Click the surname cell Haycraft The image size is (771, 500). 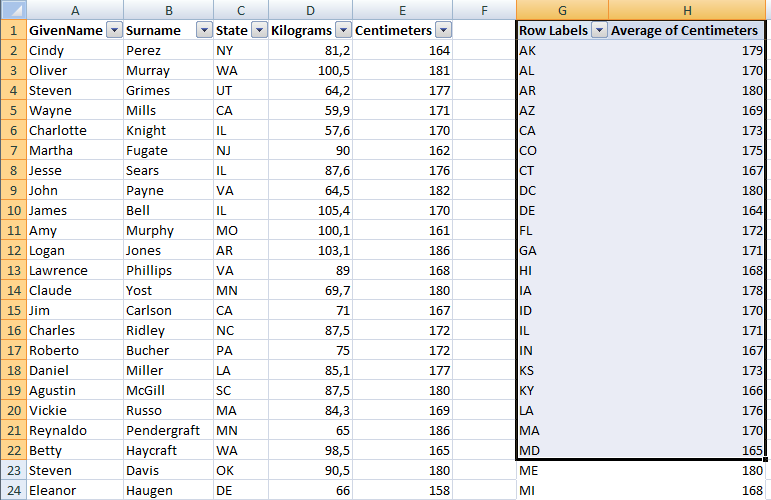169,450
